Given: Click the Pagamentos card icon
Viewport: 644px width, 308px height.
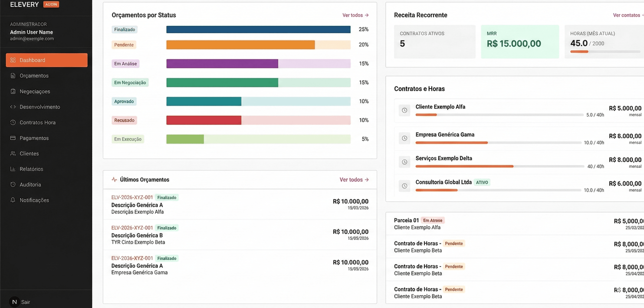Looking at the screenshot, I should point(13,138).
